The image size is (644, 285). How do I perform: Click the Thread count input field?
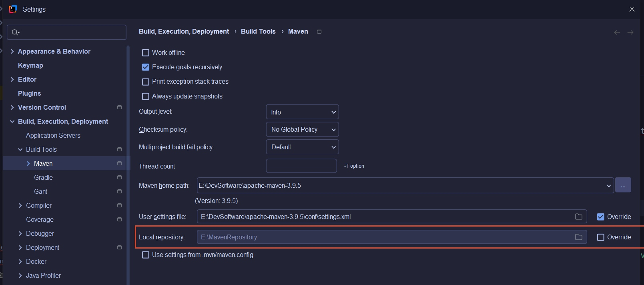point(301,166)
